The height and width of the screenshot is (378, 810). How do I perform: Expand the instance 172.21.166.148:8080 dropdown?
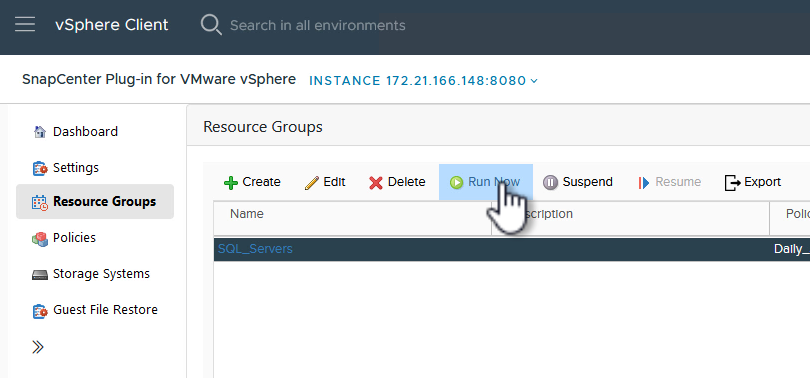click(x=424, y=81)
